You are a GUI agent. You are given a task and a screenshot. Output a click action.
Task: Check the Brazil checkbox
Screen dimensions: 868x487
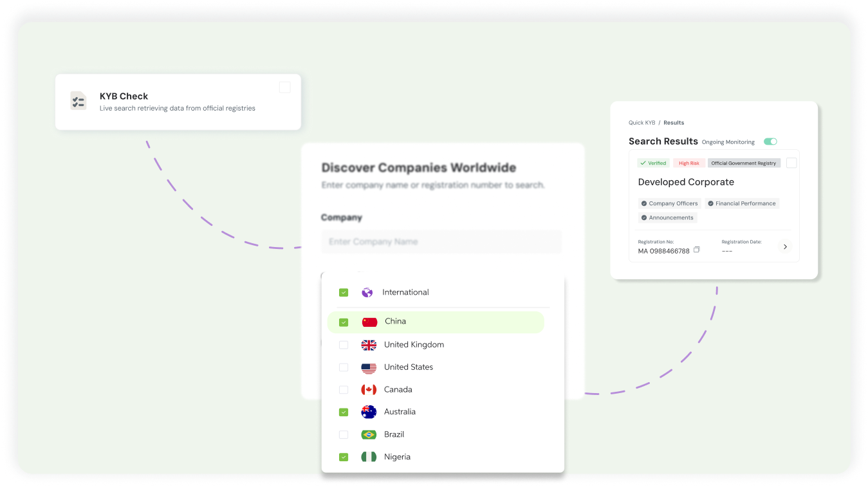344,434
